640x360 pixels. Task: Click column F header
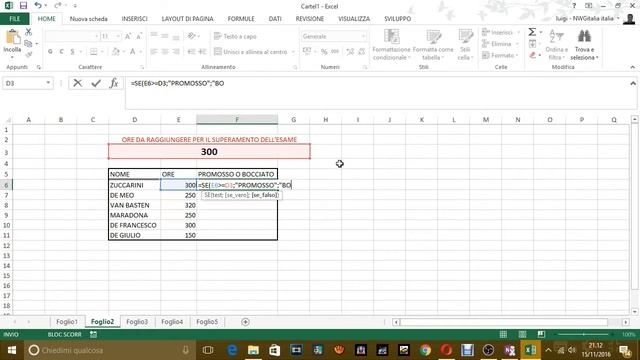coord(237,120)
